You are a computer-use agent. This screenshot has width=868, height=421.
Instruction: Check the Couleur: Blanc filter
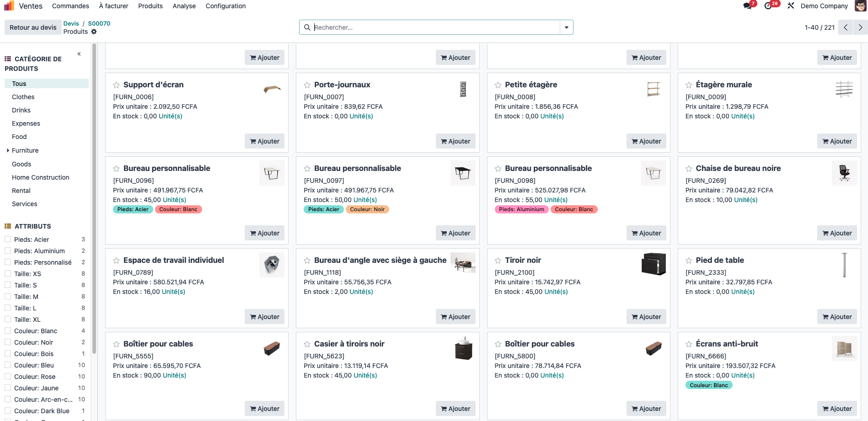[x=8, y=330]
